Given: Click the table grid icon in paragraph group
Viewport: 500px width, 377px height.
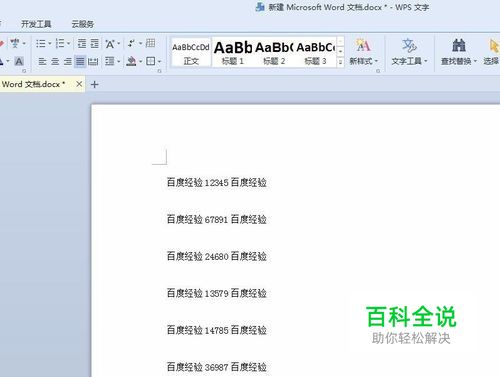Looking at the screenshot, I should (x=150, y=43).
